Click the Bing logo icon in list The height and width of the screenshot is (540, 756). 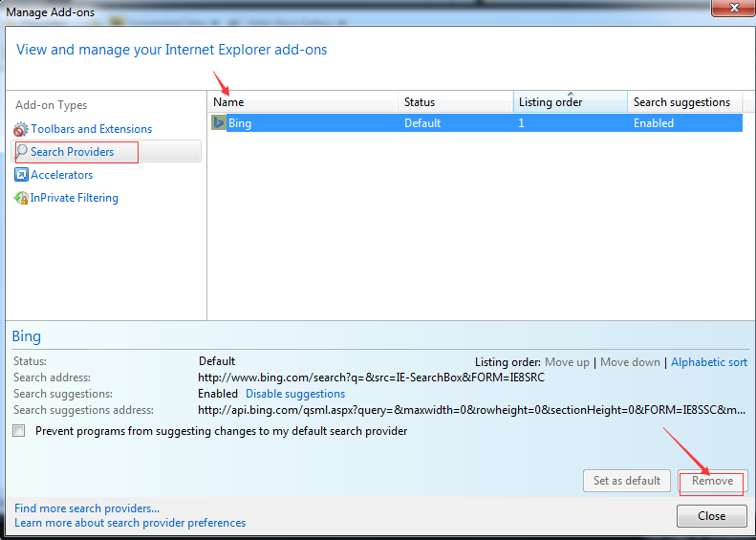(x=219, y=122)
